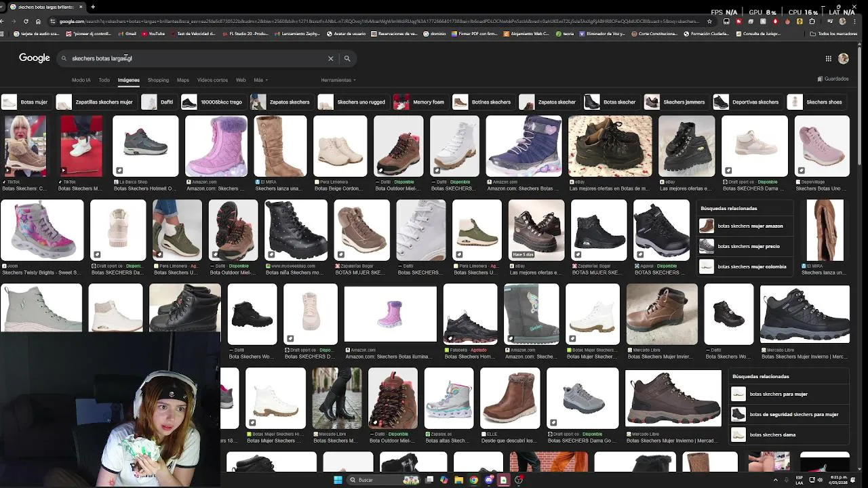
Task: Open Discord from the taskbar
Action: pos(489,480)
